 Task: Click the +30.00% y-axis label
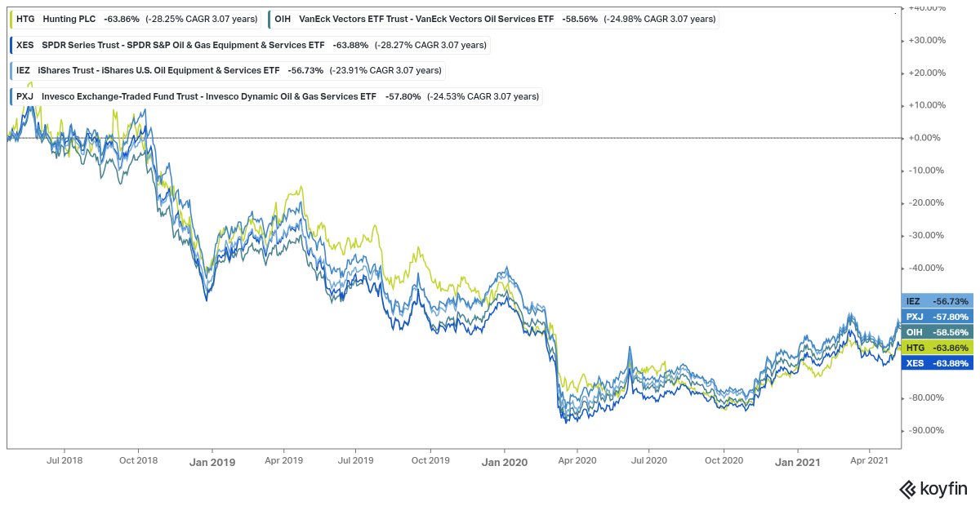929,40
